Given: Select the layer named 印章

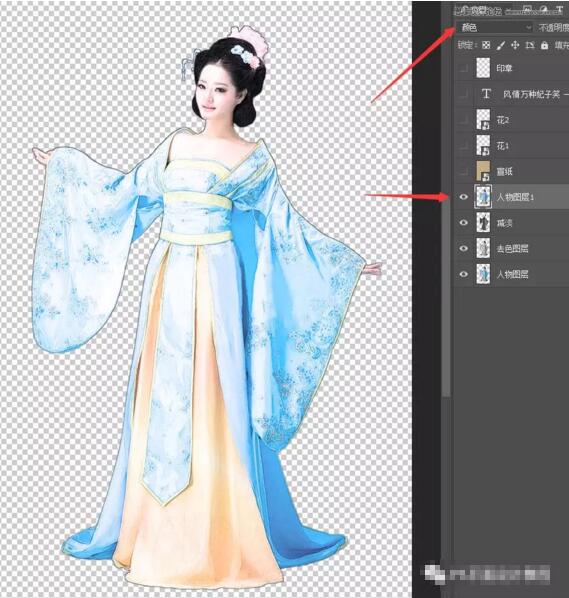Looking at the screenshot, I should tap(503, 68).
